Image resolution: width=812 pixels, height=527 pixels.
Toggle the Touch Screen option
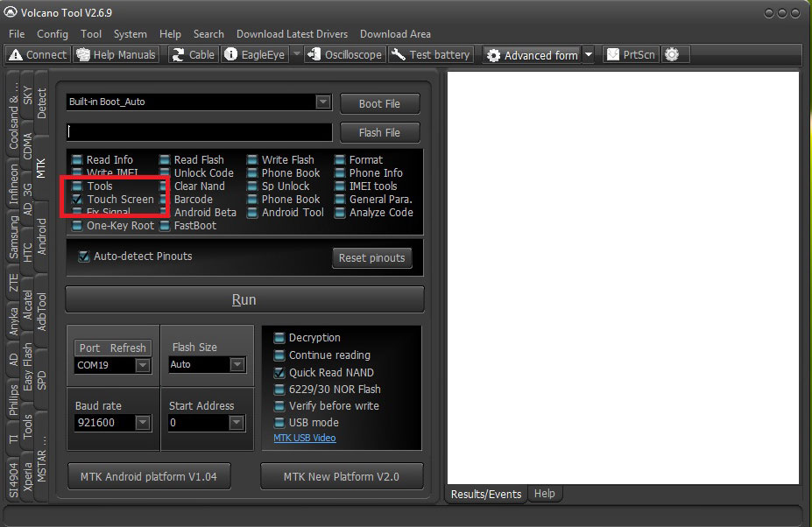113,200
